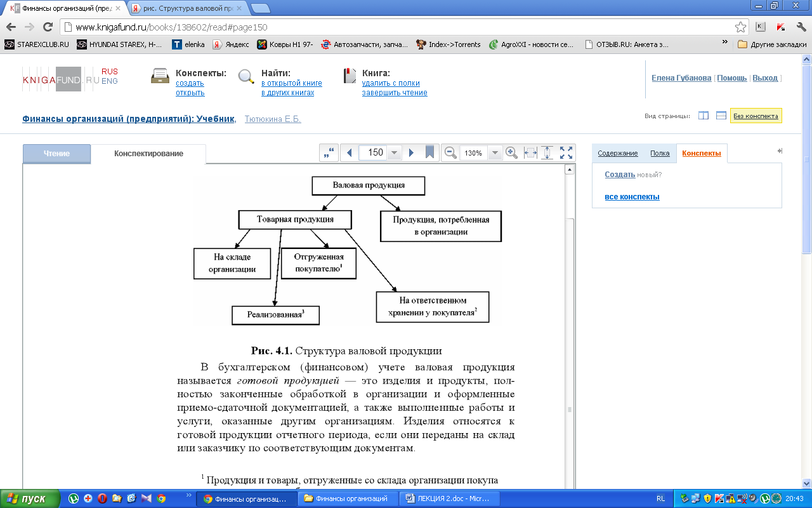Open Финансы организаций folder taskbar window
This screenshot has width=812, height=508.
(348, 498)
